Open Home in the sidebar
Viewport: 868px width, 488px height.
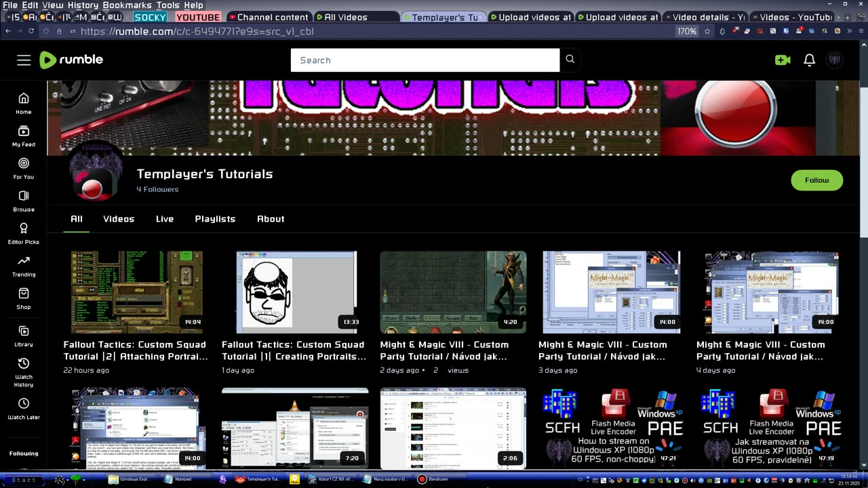point(24,104)
